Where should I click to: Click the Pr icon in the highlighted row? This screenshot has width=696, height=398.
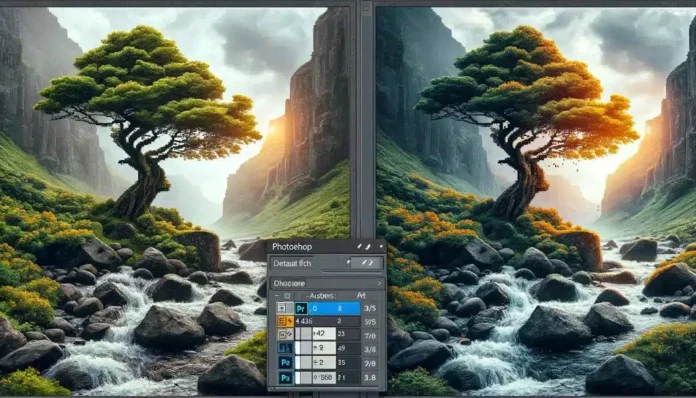[x=301, y=308]
